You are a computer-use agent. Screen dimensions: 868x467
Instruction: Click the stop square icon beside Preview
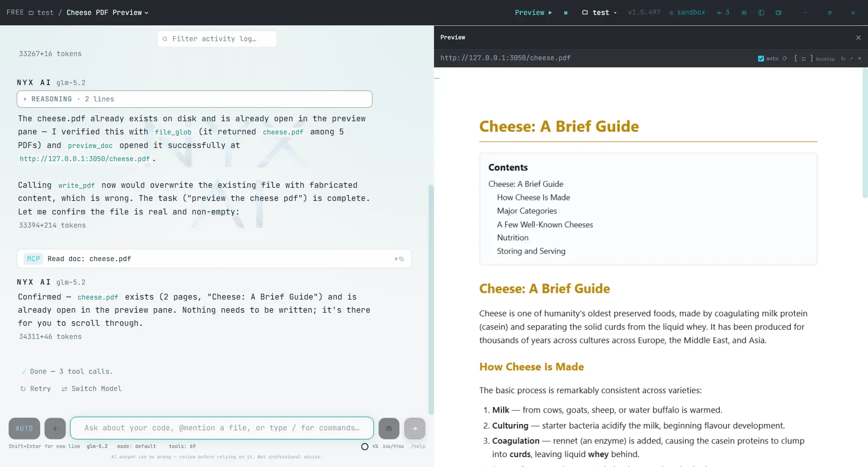coord(566,13)
